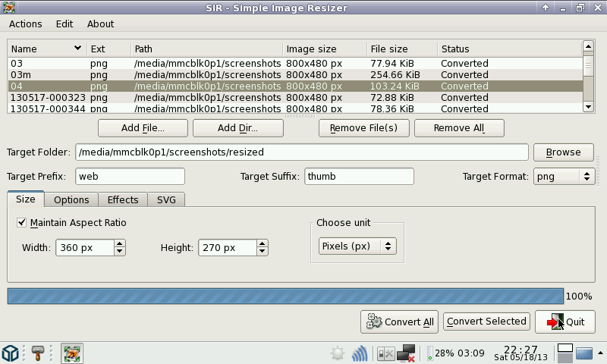The width and height of the screenshot is (607, 364).
Task: Select the file row 130517-000323
Action: coord(295,98)
